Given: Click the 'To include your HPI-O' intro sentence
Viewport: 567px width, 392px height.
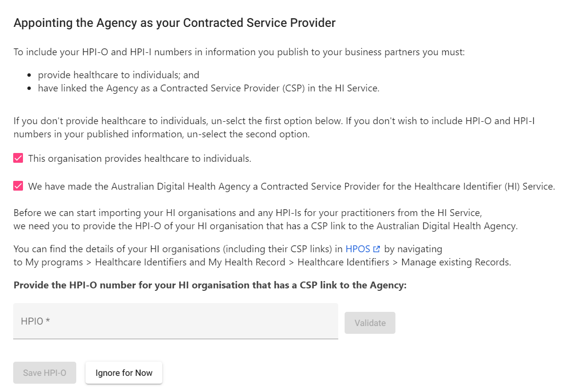Looking at the screenshot, I should [x=239, y=52].
